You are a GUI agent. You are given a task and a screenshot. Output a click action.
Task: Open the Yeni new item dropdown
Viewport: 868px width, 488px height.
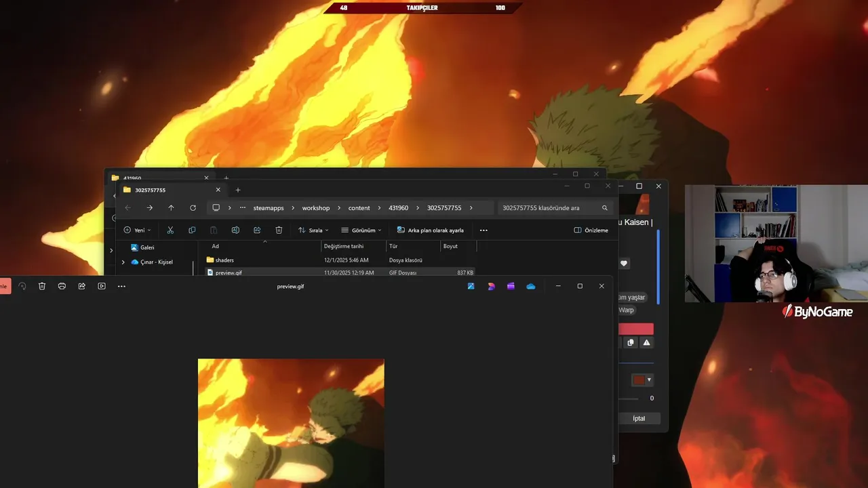pos(137,230)
